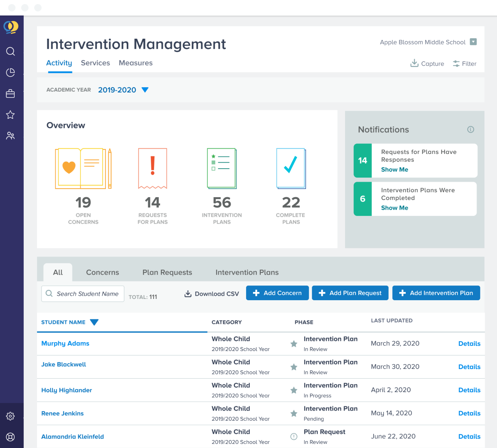Click the Phase column header
Viewport: 497px width, 448px height.
(304, 322)
